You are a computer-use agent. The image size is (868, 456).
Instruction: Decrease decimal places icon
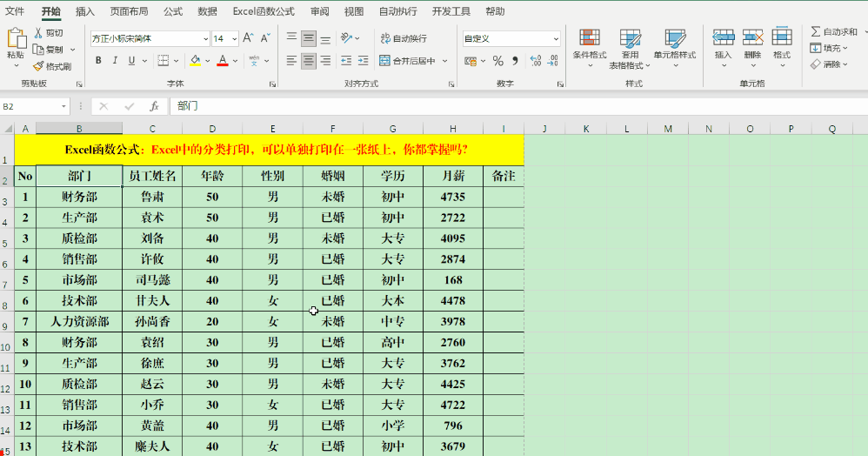(x=552, y=60)
